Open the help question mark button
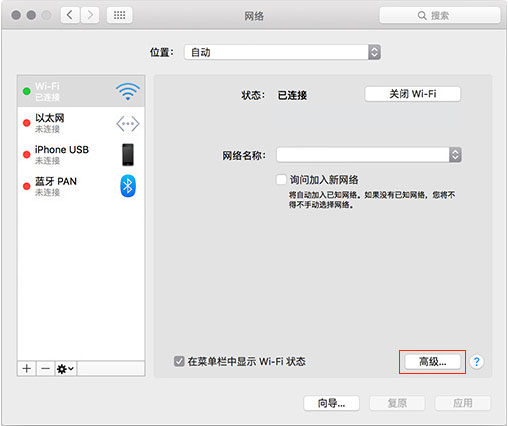 pos(476,362)
